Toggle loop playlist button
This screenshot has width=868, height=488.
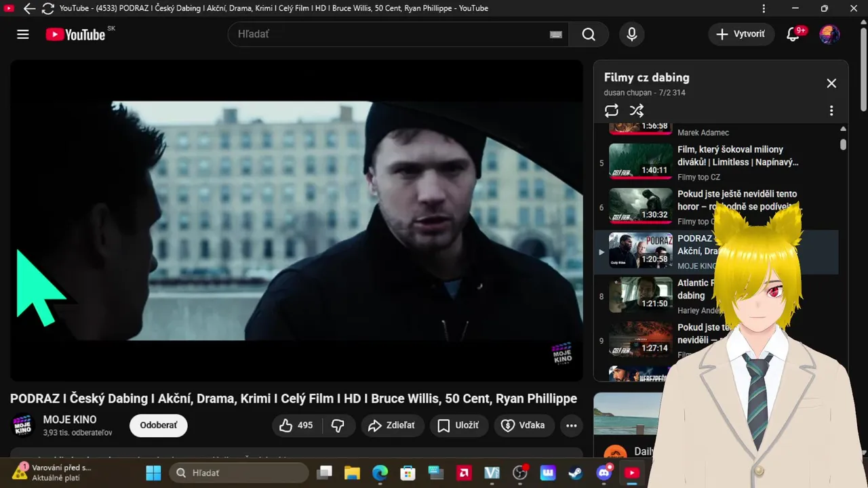click(612, 110)
